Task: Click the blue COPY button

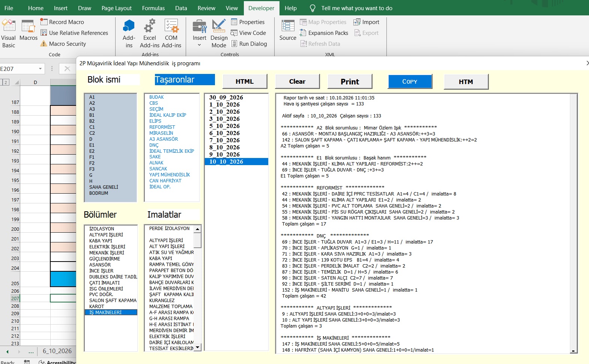Action: 410,81
